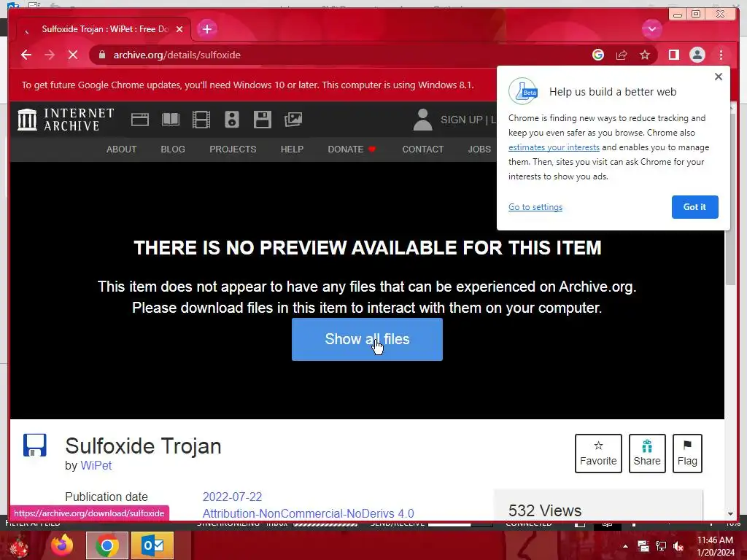
Task: Close the Help us build a better web popup
Action: coord(719,77)
